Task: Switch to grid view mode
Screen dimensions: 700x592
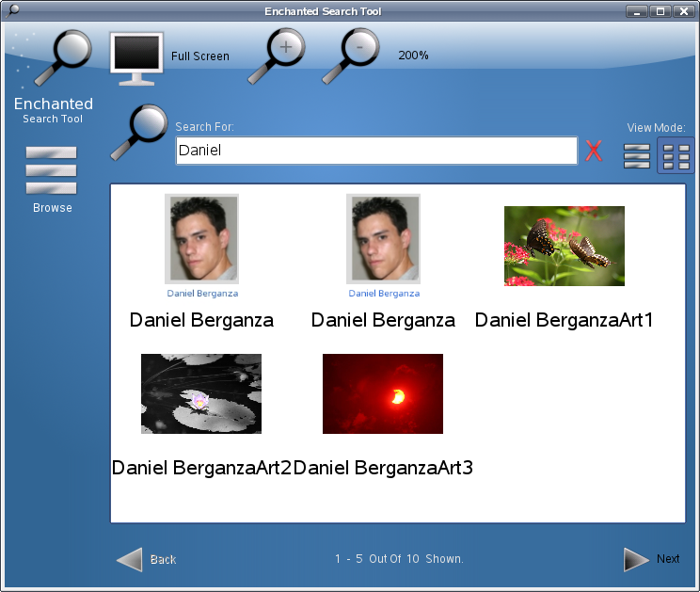Action: 676,156
